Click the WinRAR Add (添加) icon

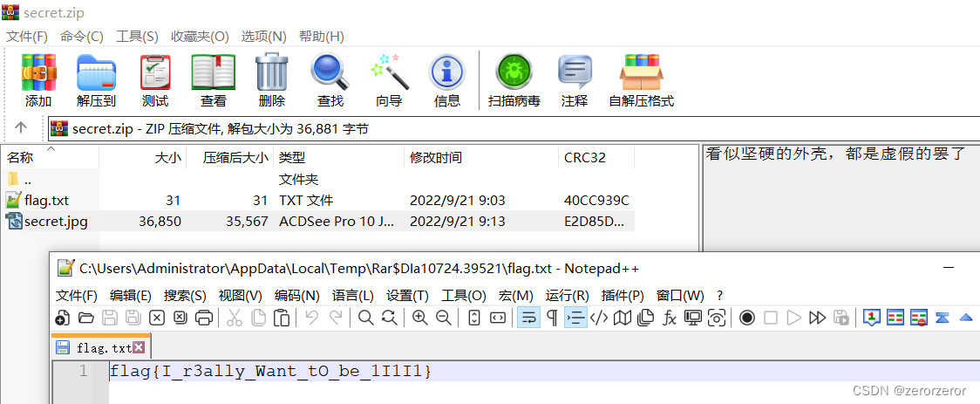[38, 72]
